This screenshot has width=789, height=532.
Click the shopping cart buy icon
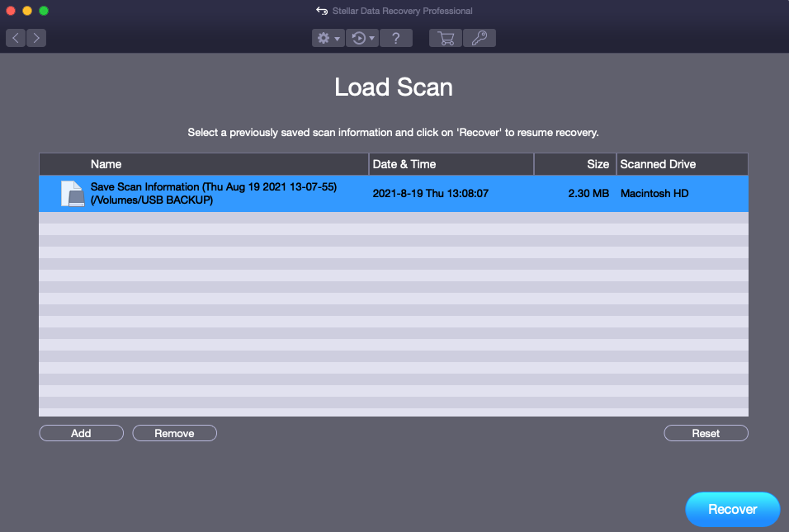pos(446,38)
